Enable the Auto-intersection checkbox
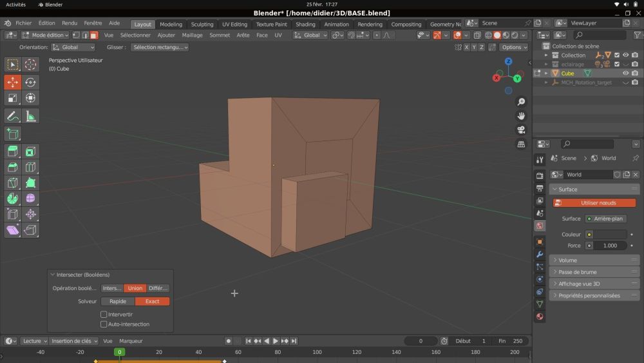 coord(104,324)
